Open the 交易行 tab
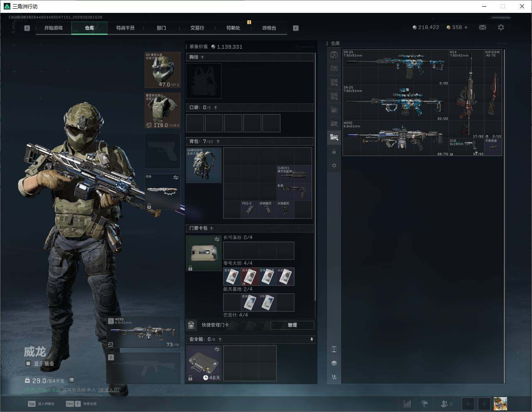This screenshot has height=412, width=532. point(197,28)
